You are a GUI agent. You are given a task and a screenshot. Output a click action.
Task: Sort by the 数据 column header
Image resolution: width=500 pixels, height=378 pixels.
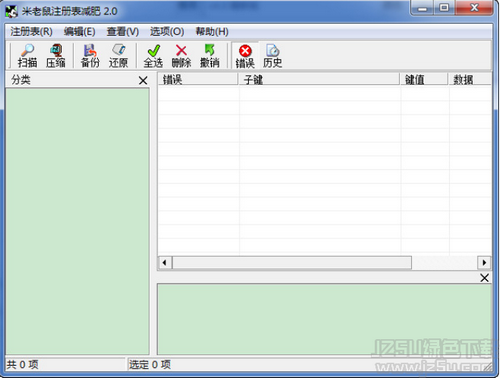470,79
